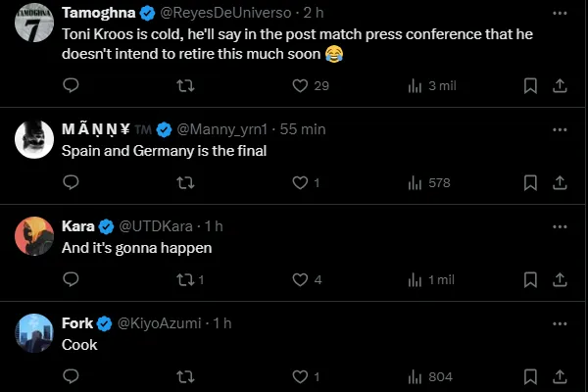The image size is (588, 392).
Task: Open more options on Tamoghna's tweet
Action: (560, 14)
